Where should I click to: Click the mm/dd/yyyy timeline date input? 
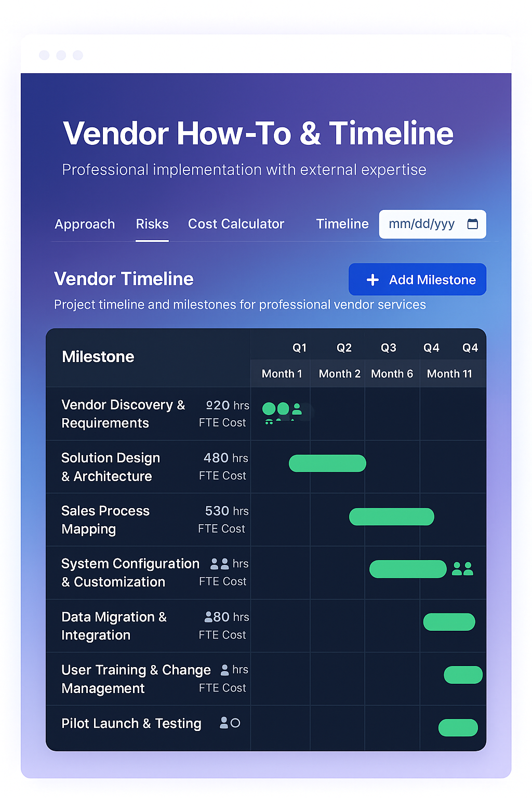tap(421, 224)
